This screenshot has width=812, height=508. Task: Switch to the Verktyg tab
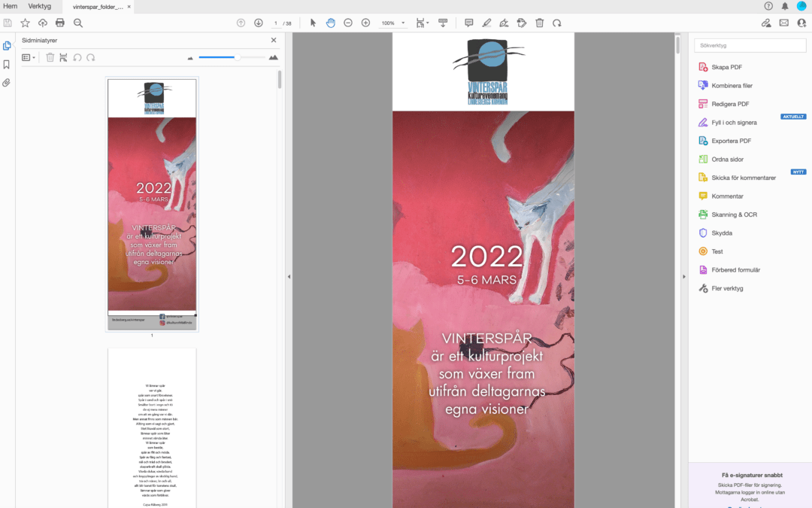(x=39, y=6)
